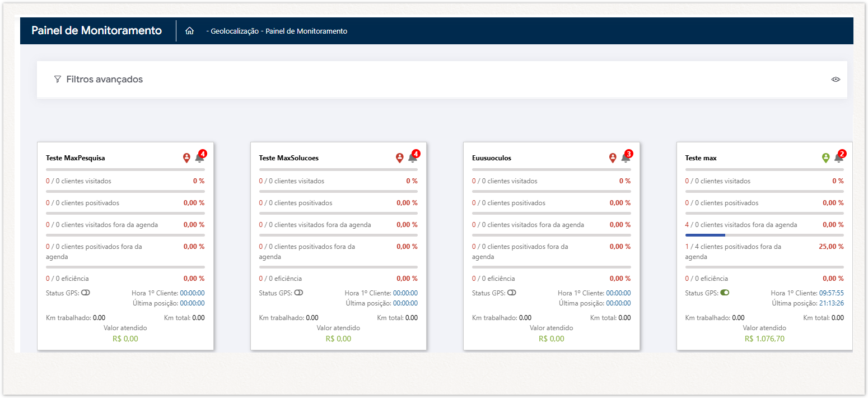Click blue progress bar on Teste max
868x398 pixels.
(x=705, y=235)
